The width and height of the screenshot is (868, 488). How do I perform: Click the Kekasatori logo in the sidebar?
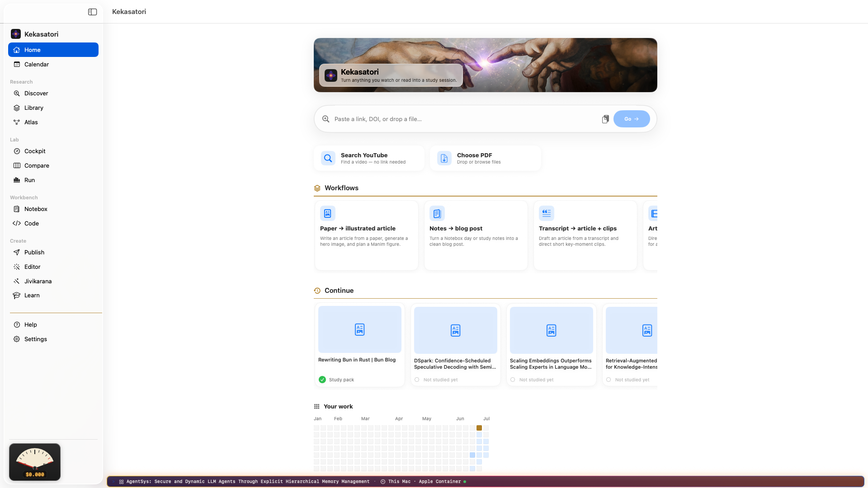(16, 34)
